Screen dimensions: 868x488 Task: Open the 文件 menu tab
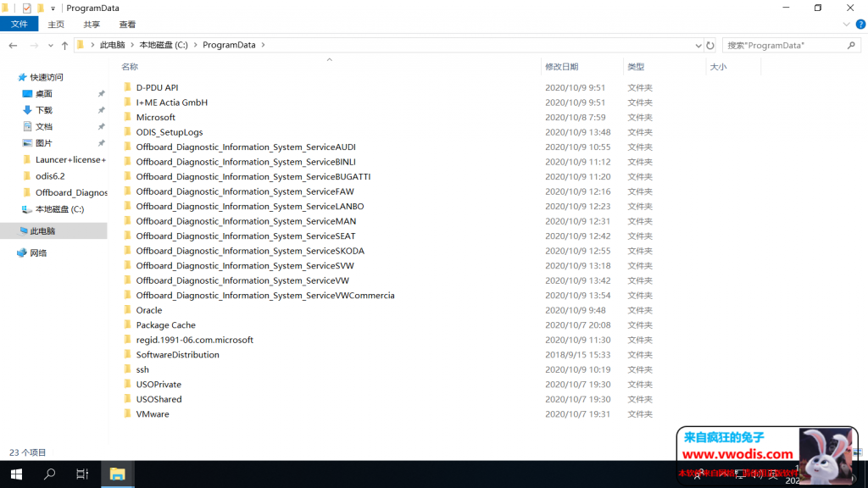[19, 25]
